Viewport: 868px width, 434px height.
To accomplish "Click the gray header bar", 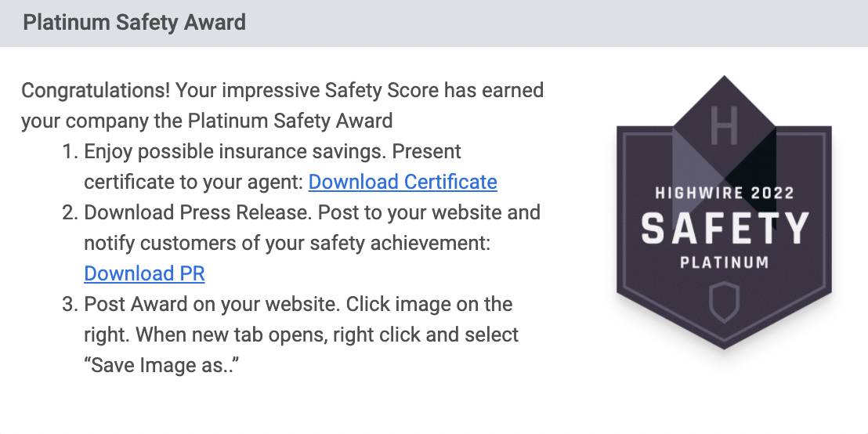I will coord(434,24).
